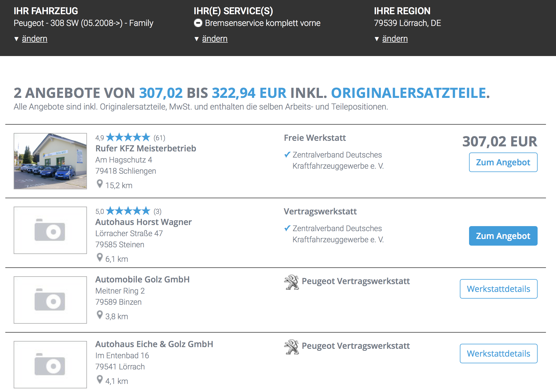Open Automobile Golz GmbH workshop name link
556x392 pixels.
click(x=142, y=279)
